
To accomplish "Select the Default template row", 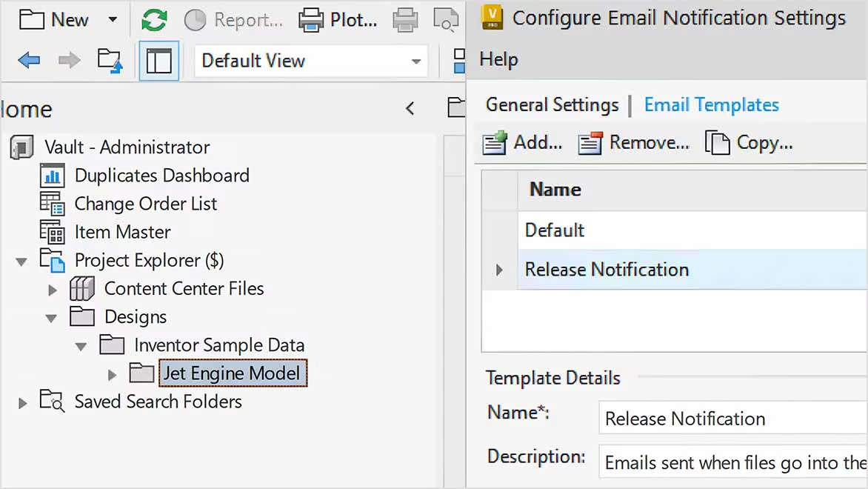I will tap(692, 230).
